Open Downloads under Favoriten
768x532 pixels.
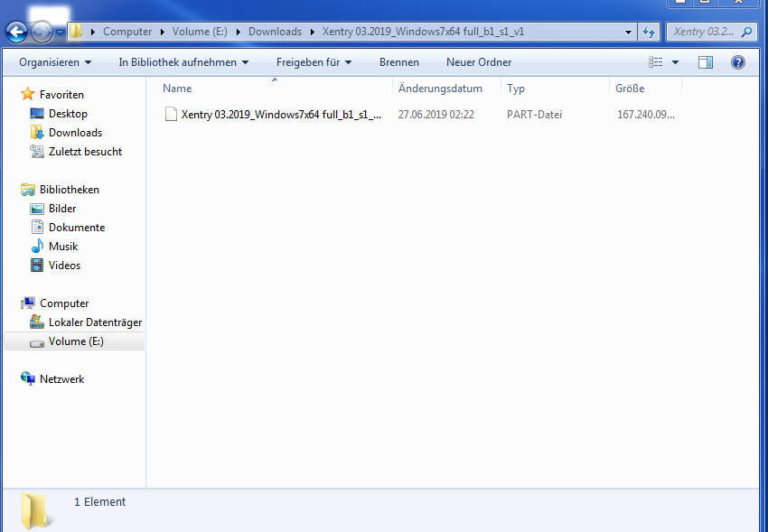click(x=75, y=133)
